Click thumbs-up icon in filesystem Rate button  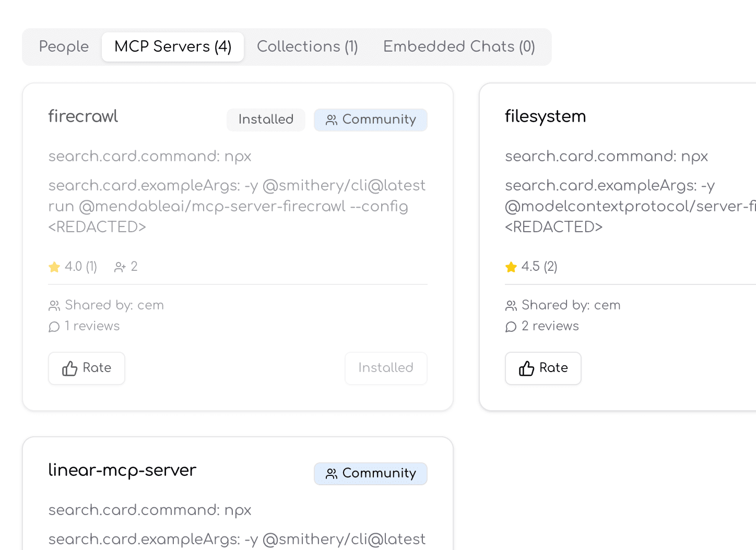click(x=526, y=368)
